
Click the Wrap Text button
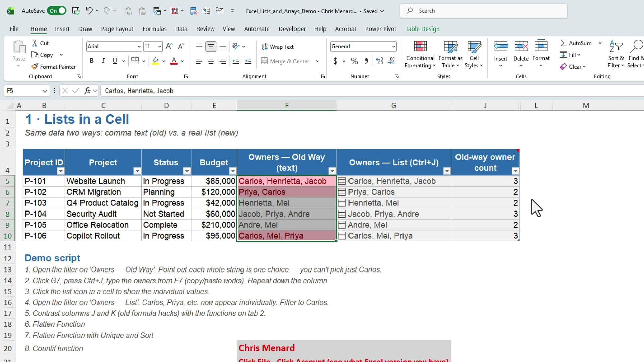278,47
